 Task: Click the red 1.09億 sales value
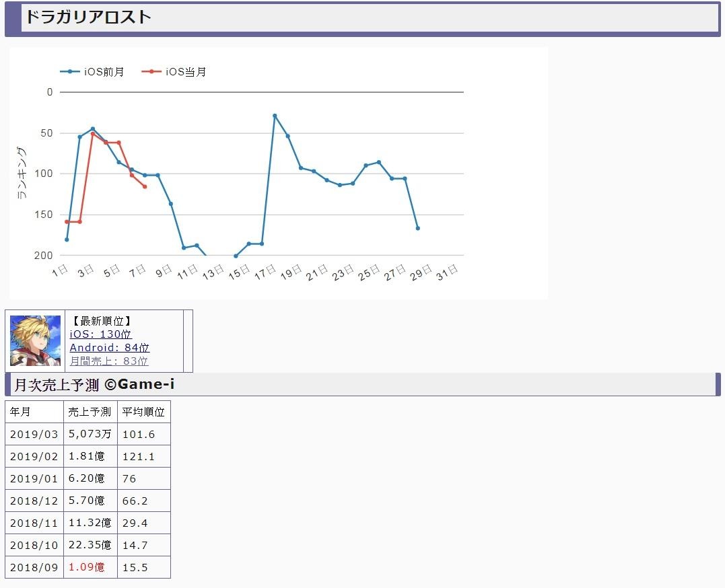pos(87,567)
